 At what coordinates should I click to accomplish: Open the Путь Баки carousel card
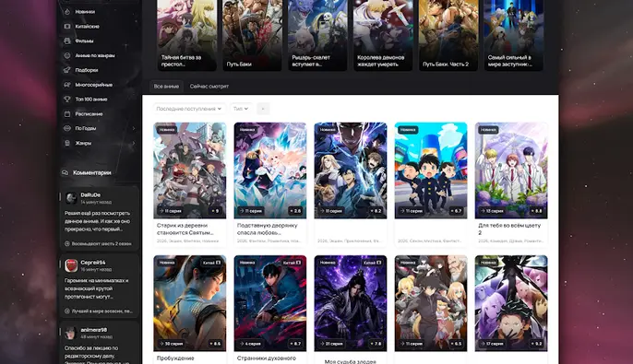pyautogui.click(x=252, y=35)
